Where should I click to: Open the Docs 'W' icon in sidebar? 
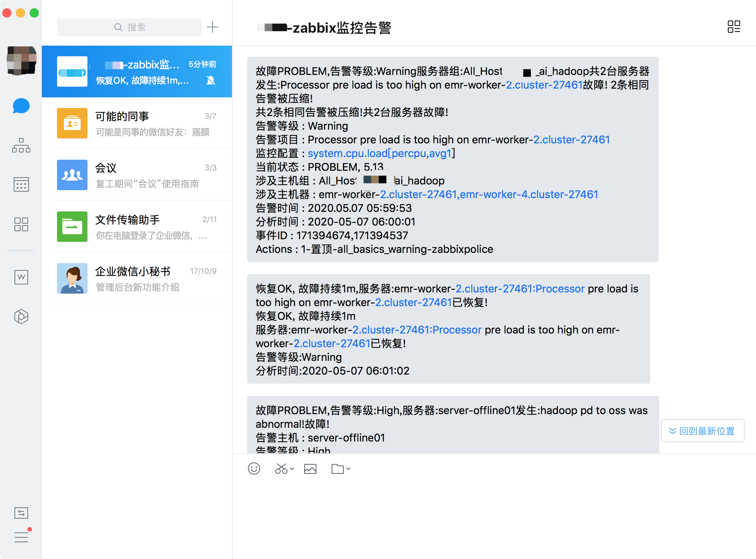click(x=21, y=277)
